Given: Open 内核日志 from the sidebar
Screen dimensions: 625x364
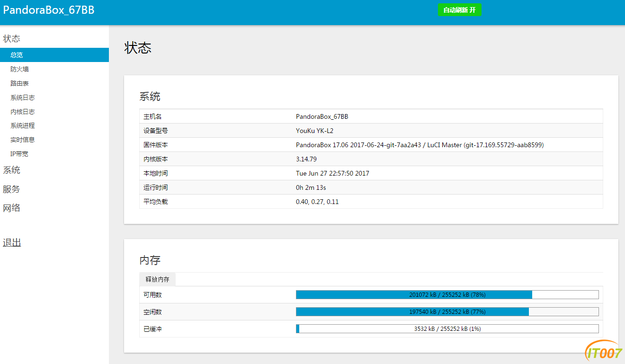Looking at the screenshot, I should pos(23,112).
